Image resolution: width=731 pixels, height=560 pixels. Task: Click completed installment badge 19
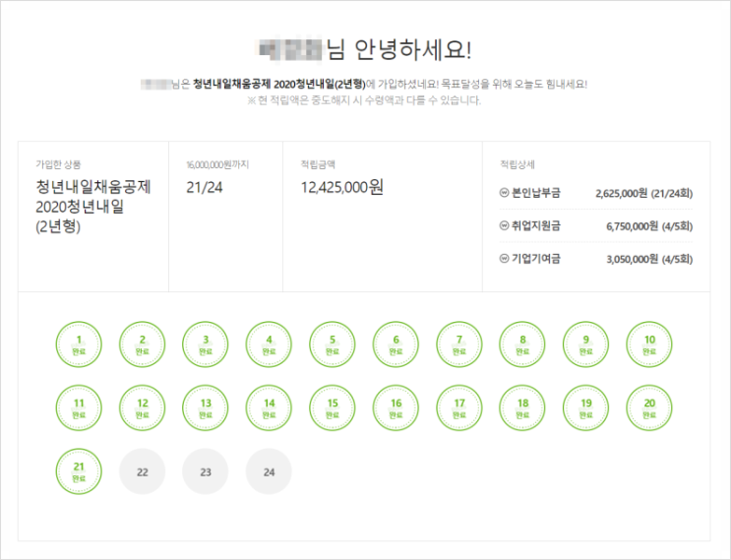click(586, 408)
